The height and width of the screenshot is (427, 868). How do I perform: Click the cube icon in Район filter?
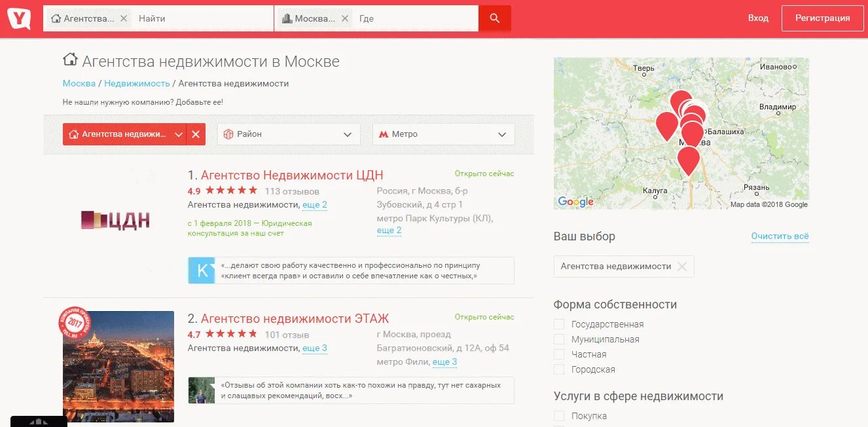228,134
